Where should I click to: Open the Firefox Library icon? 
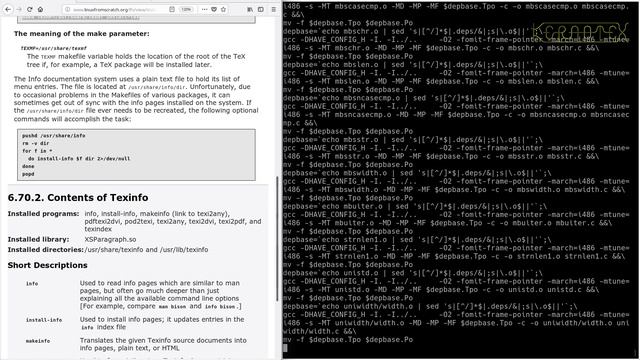250,9
